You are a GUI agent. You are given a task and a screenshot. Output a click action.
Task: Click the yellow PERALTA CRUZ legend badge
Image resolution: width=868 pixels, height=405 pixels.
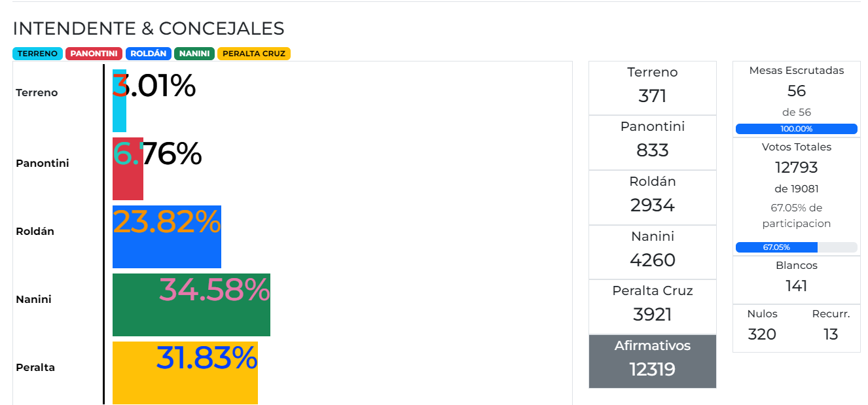coord(254,54)
